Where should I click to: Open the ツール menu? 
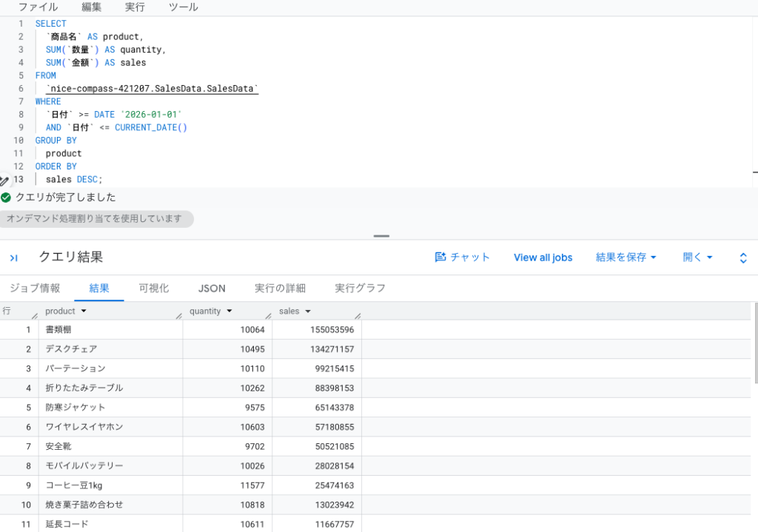[183, 7]
